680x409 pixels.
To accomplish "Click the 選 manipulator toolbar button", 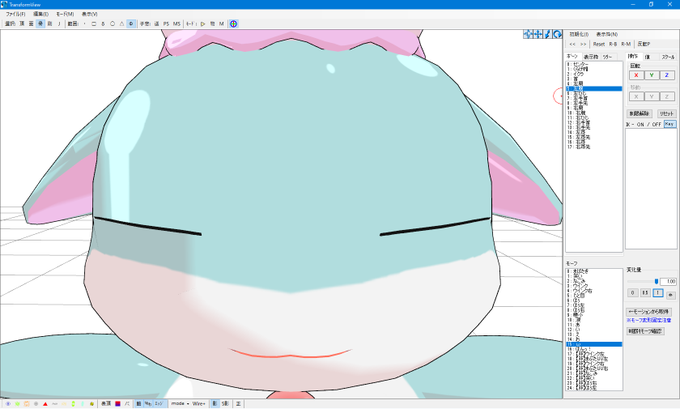I will pos(157,24).
